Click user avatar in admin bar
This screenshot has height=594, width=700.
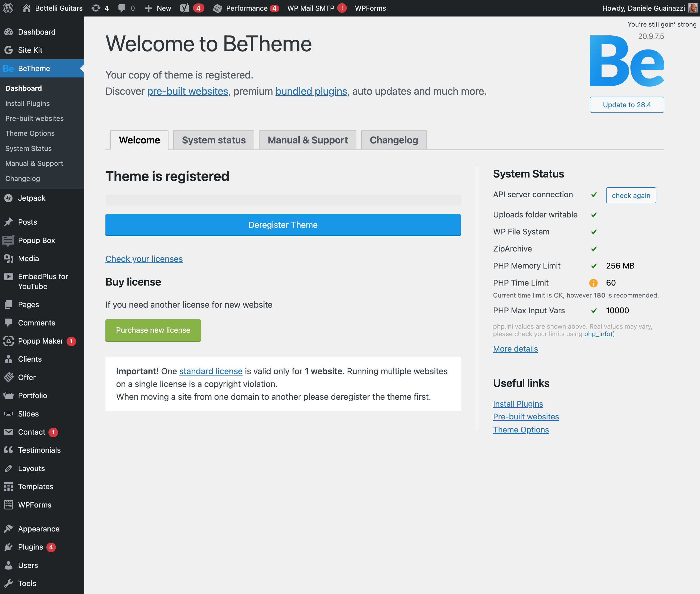coord(693,8)
